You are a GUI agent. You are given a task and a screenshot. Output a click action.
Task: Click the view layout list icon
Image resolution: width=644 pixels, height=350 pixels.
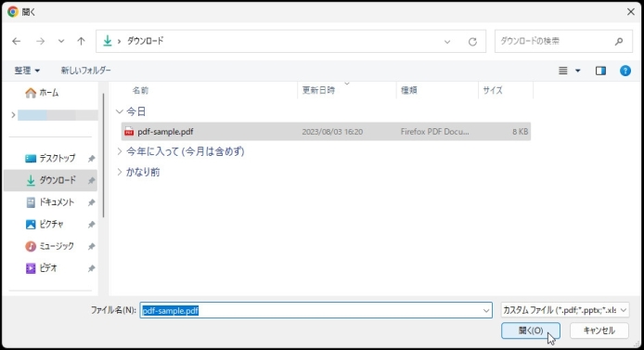coord(563,71)
